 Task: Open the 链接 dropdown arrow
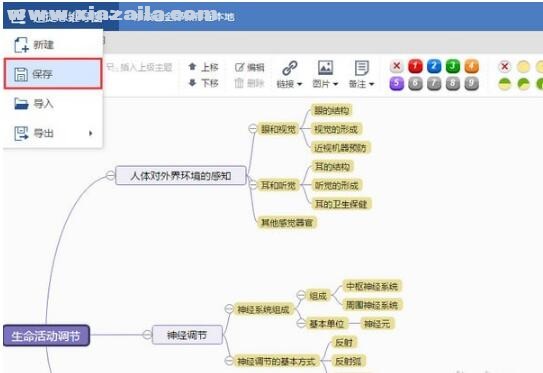300,84
